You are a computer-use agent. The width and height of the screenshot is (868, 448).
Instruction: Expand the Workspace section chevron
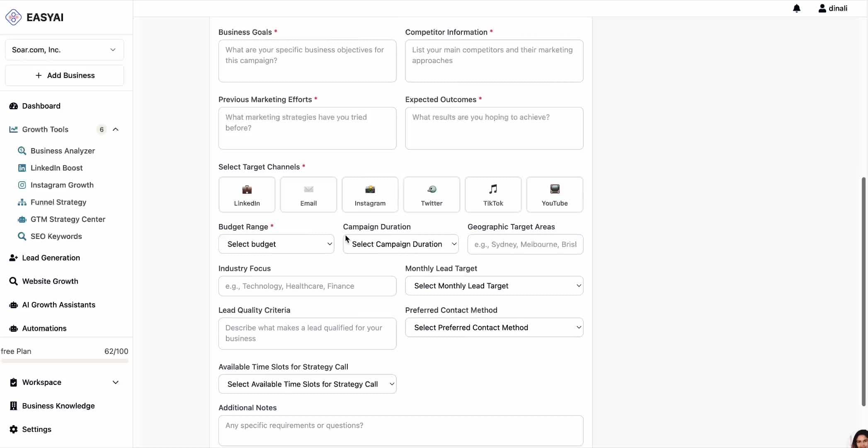[116, 382]
